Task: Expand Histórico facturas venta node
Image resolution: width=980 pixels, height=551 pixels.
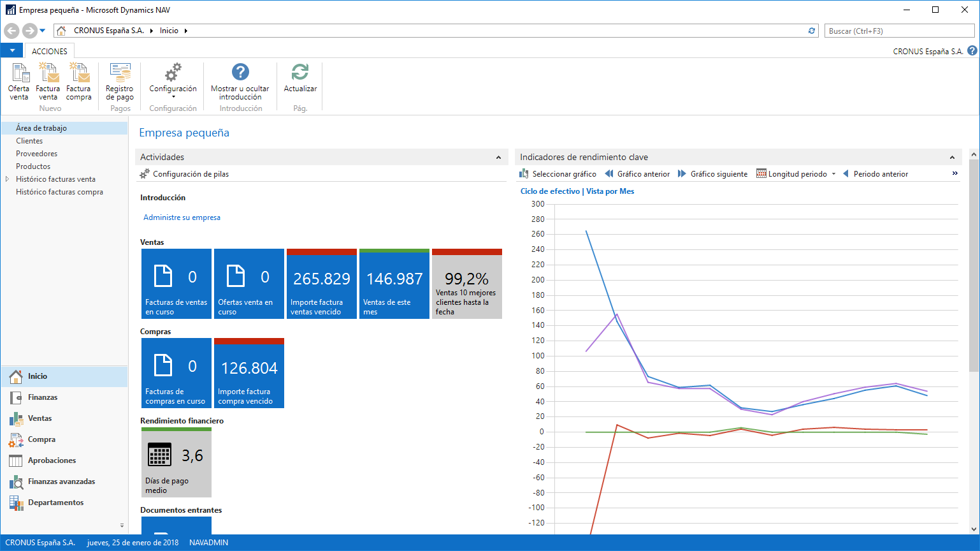Action: click(x=7, y=179)
